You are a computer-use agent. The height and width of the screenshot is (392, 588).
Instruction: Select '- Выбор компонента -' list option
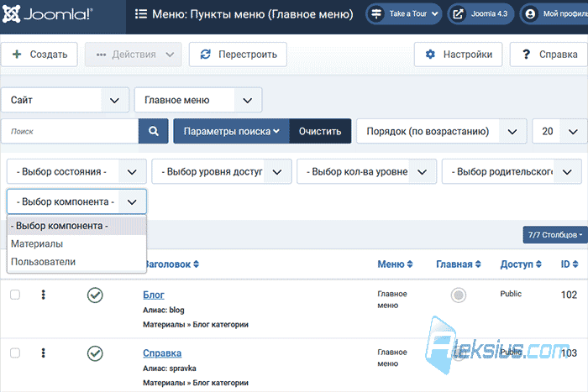[77, 226]
